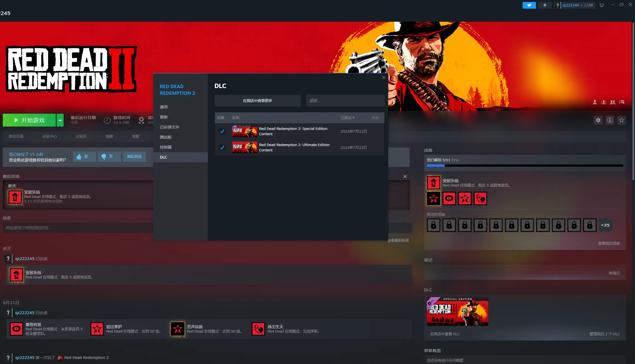Click Ultimate Edition Content DLC row thumbnail
The width and height of the screenshot is (635, 364).
click(244, 147)
